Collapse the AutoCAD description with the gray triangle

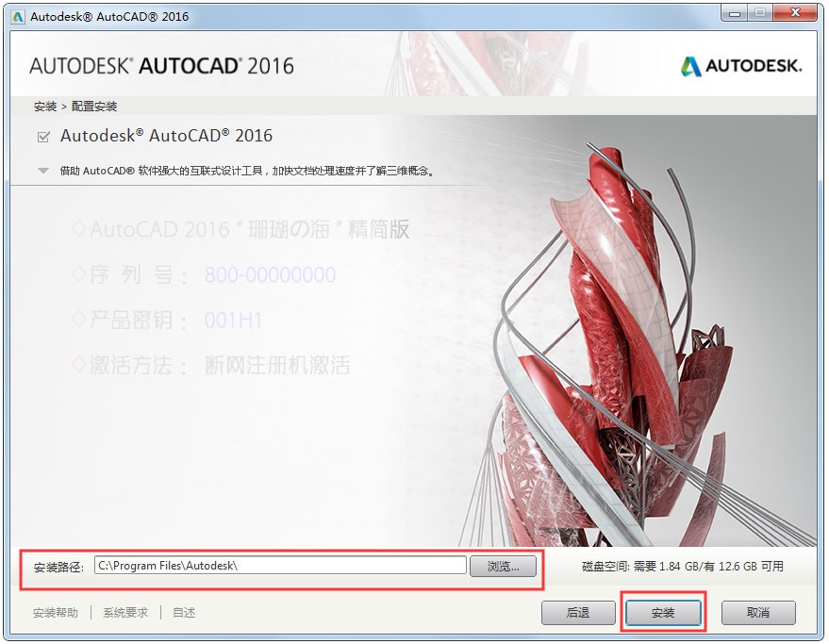(x=41, y=172)
